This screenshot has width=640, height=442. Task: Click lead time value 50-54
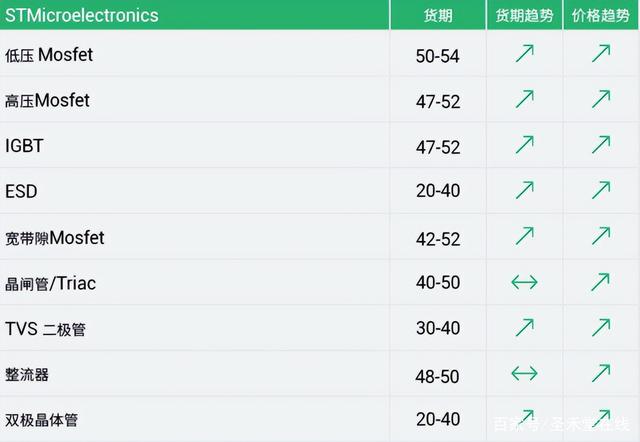point(438,56)
